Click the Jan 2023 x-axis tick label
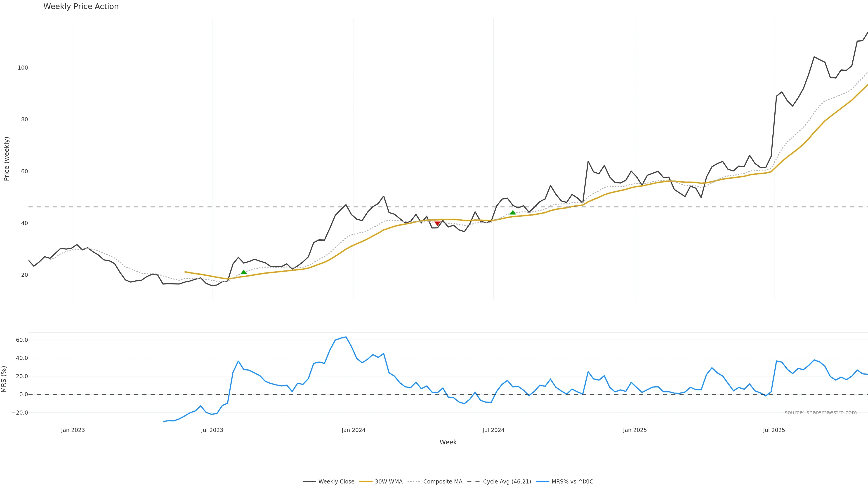The height and width of the screenshot is (488, 868). tap(73, 430)
